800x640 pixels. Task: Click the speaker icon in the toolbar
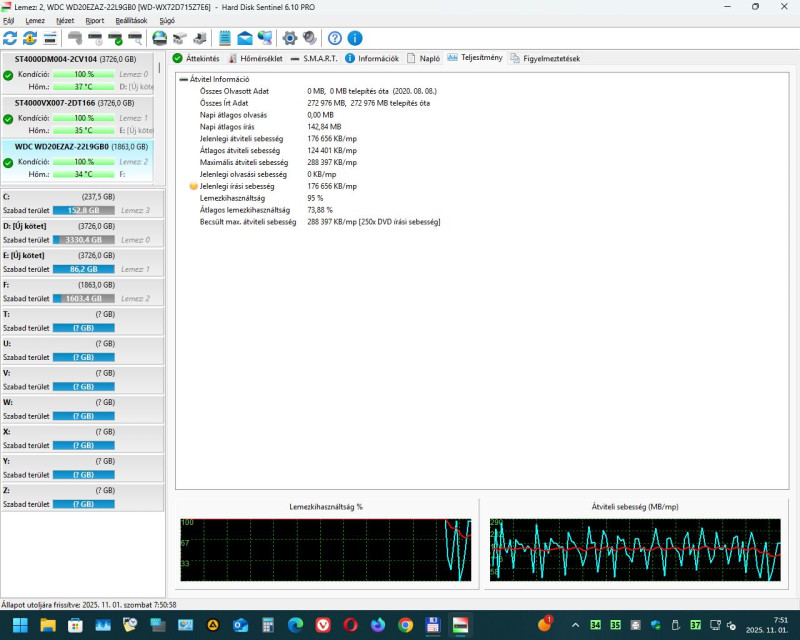pos(310,38)
